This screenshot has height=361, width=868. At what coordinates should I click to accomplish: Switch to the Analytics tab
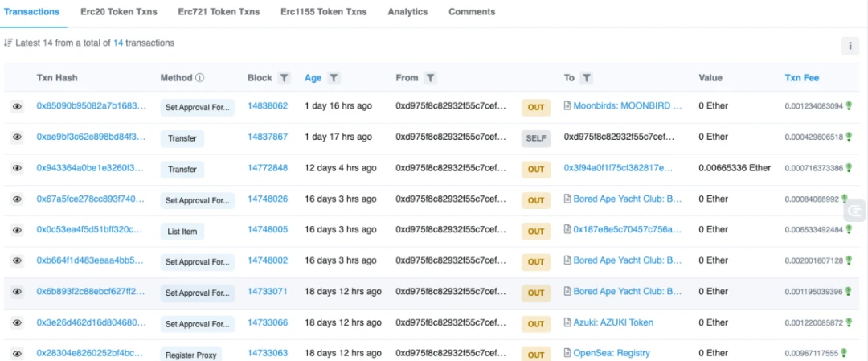coord(407,11)
